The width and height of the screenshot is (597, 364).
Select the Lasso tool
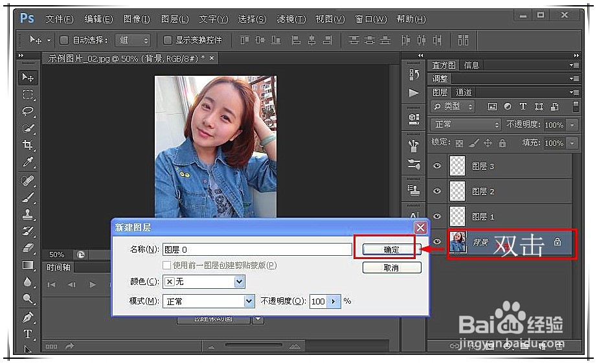[x=28, y=111]
